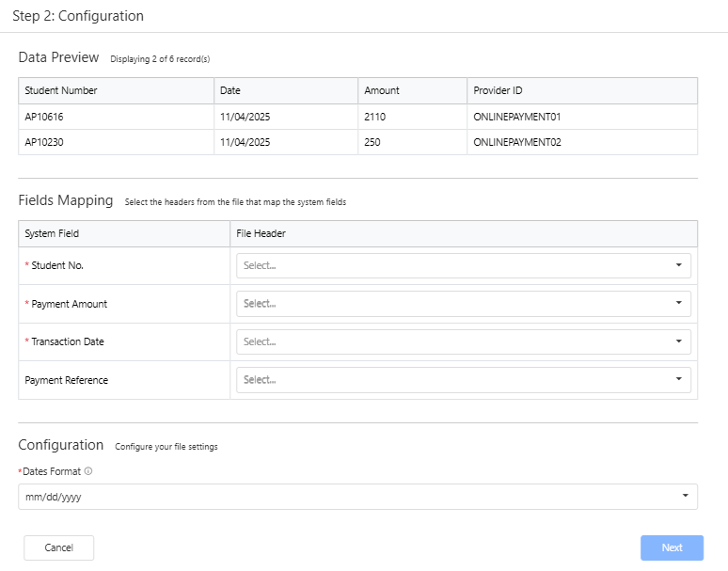The image size is (728, 571).
Task: Click the ONLINEPAYMENT02 provider cell
Action: [517, 142]
